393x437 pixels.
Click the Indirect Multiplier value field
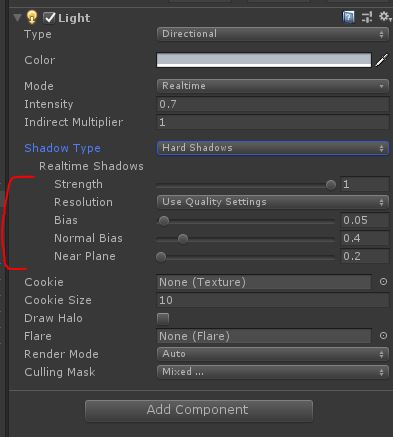(273, 122)
